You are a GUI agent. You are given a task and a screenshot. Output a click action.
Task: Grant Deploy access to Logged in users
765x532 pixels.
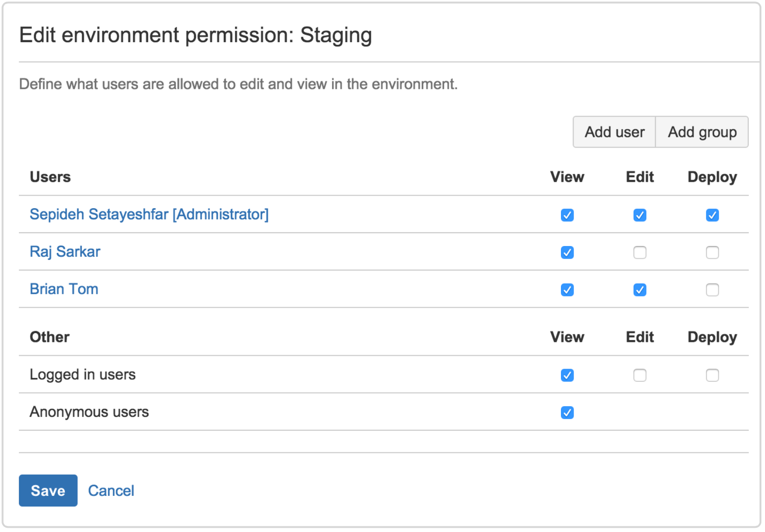pos(712,375)
